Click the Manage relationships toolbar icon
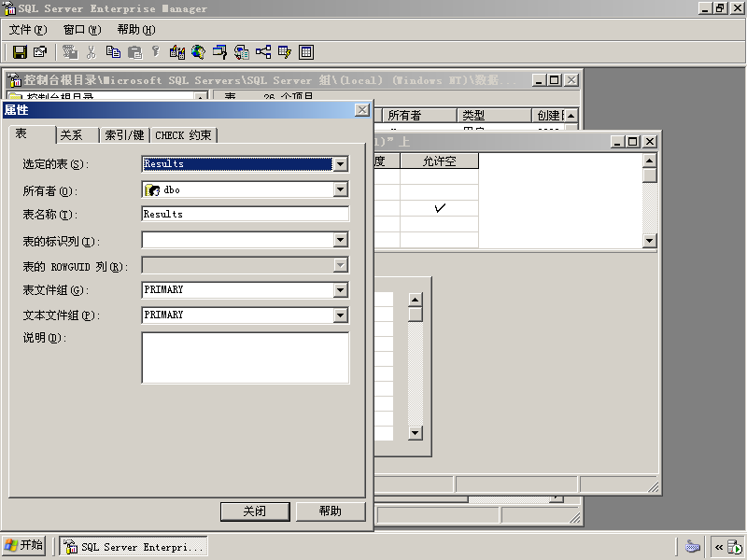Viewport: 747px width, 560px height. coord(263,52)
